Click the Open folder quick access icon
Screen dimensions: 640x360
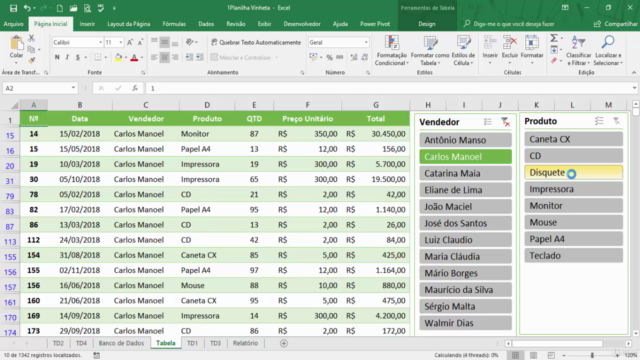coord(73,8)
